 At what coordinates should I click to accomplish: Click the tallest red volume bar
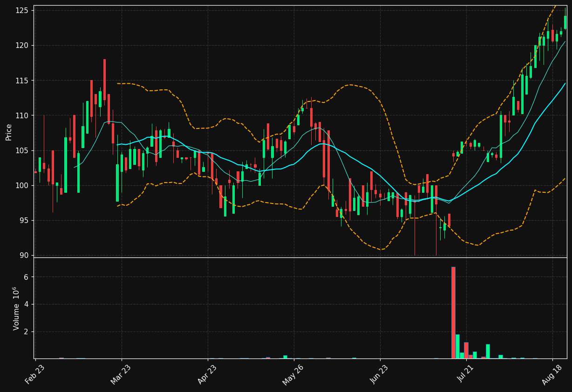click(x=453, y=312)
